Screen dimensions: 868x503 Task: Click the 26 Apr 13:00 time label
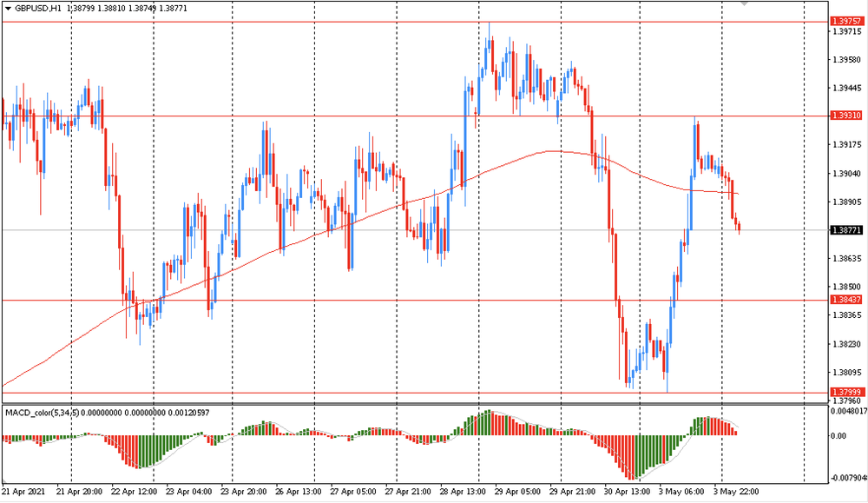299,492
